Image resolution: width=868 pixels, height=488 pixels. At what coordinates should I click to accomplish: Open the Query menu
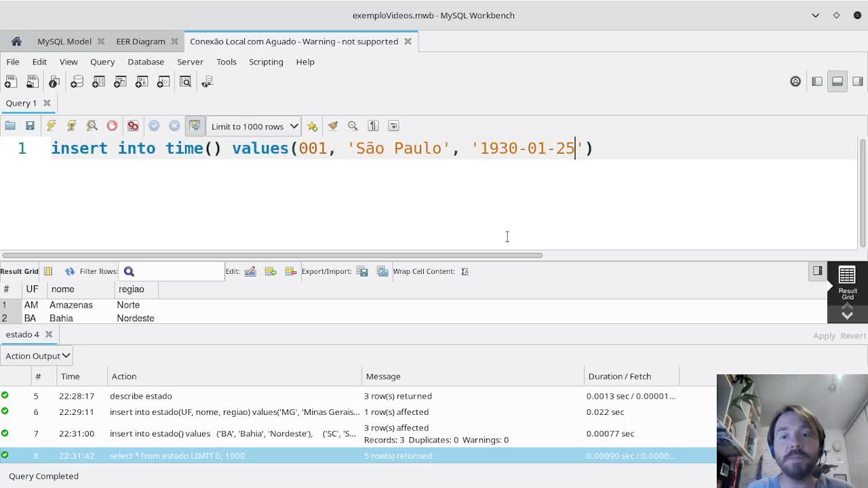(102, 62)
